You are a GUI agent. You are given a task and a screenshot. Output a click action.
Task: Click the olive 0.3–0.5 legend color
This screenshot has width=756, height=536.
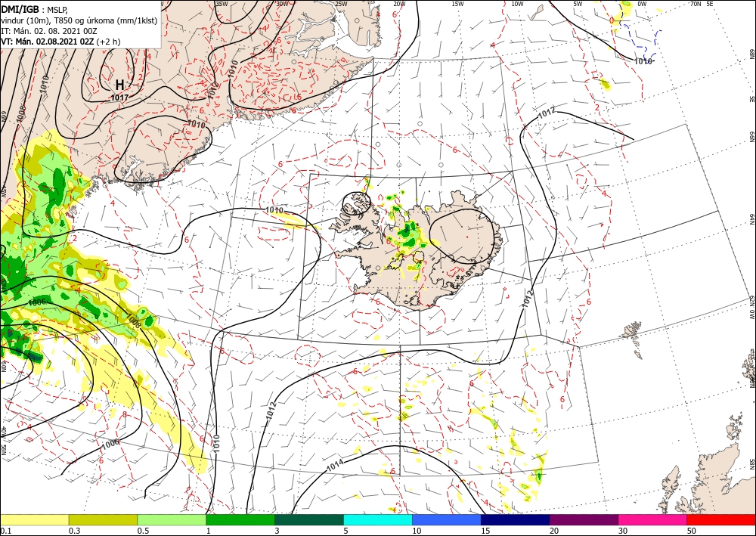[103, 519]
